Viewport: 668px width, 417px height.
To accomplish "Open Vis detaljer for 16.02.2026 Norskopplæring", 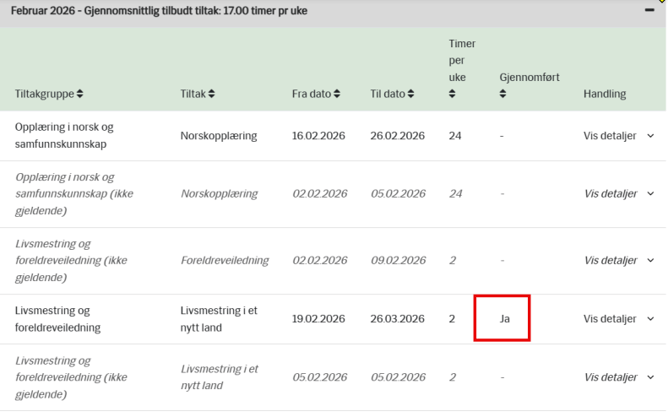I will pyautogui.click(x=610, y=136).
